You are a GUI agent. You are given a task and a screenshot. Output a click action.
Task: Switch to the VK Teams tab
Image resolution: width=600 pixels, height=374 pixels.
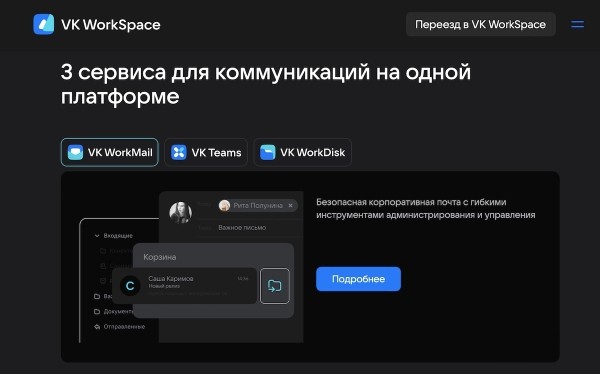coord(206,152)
